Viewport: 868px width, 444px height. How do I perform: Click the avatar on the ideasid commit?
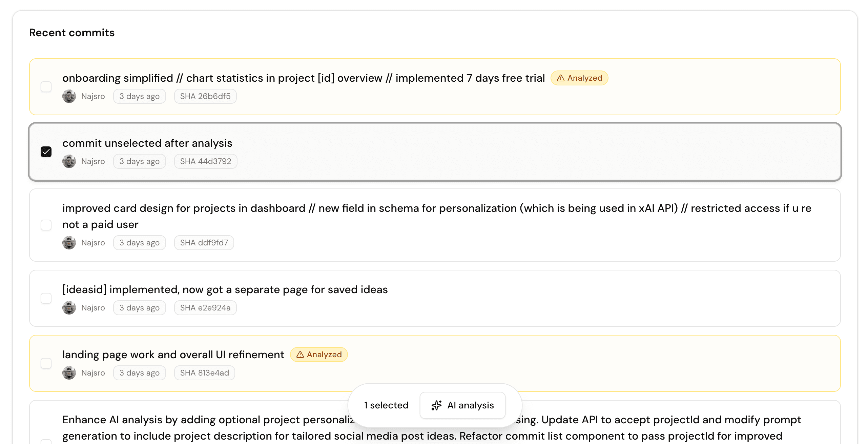click(69, 308)
